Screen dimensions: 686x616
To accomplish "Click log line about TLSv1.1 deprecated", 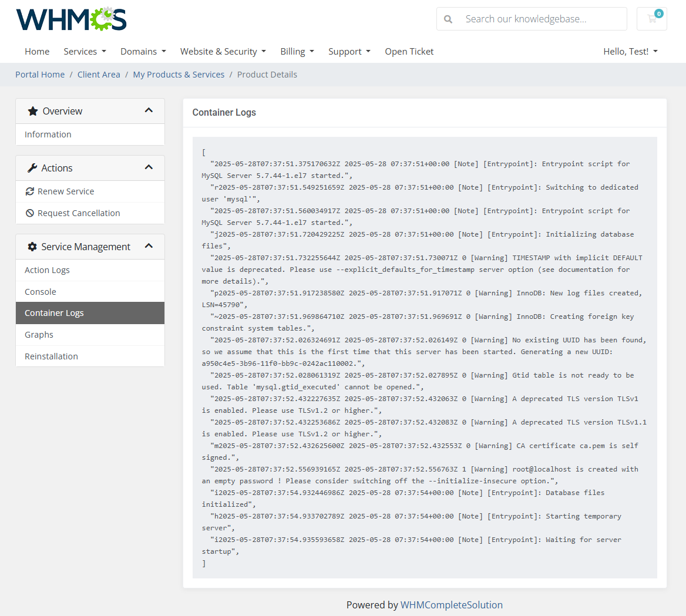I will pos(424,428).
